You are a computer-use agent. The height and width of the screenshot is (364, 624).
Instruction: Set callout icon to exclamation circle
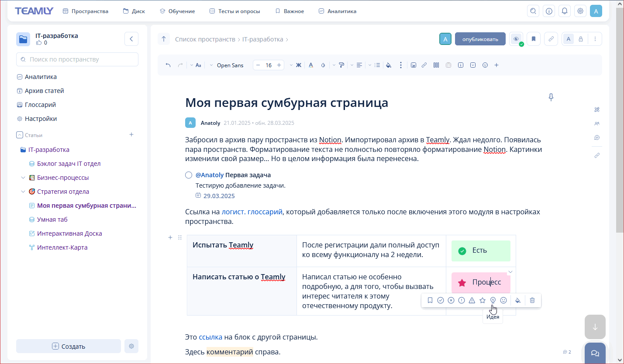pos(462,300)
